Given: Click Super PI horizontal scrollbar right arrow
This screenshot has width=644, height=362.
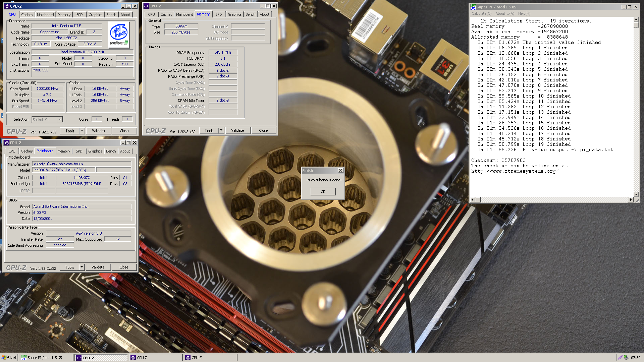Looking at the screenshot, I should pos(631,200).
